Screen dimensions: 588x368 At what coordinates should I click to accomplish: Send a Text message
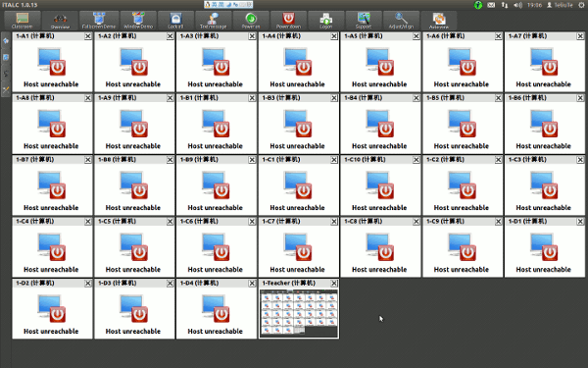(x=213, y=21)
